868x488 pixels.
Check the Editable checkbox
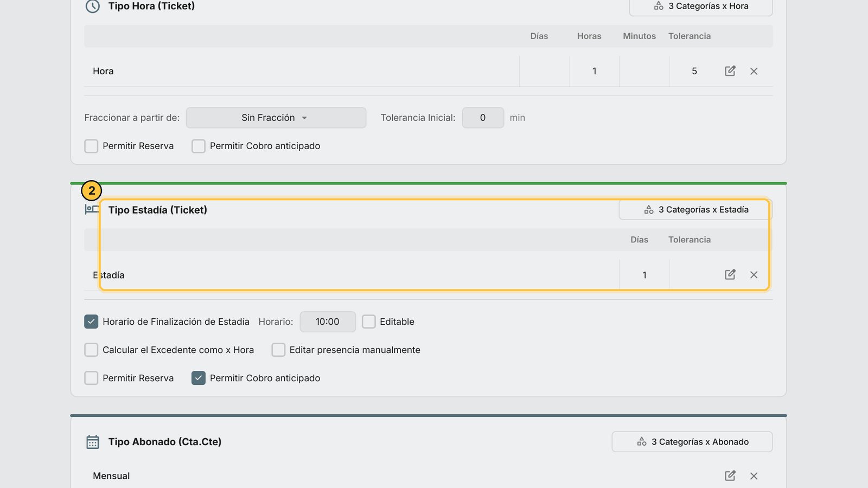point(369,322)
